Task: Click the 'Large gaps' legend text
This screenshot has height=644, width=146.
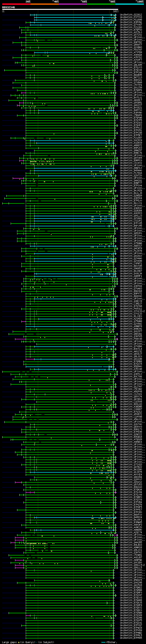Action: (10, 642)
